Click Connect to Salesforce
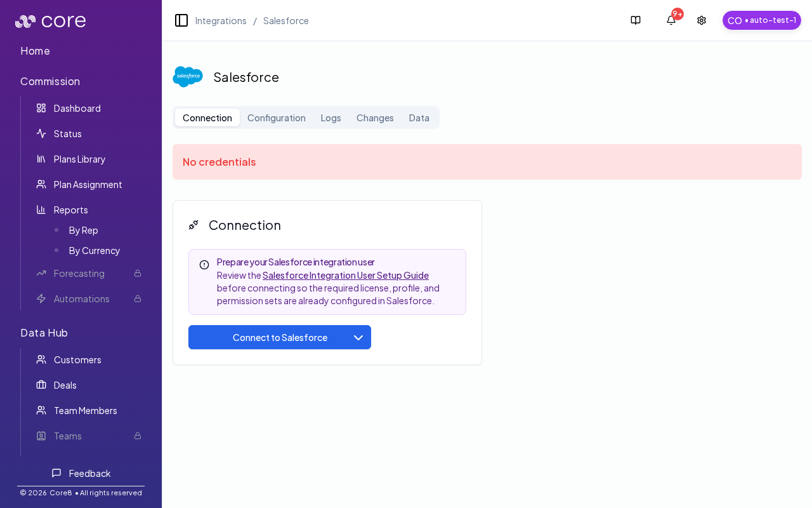The height and width of the screenshot is (508, 812). pyautogui.click(x=280, y=337)
